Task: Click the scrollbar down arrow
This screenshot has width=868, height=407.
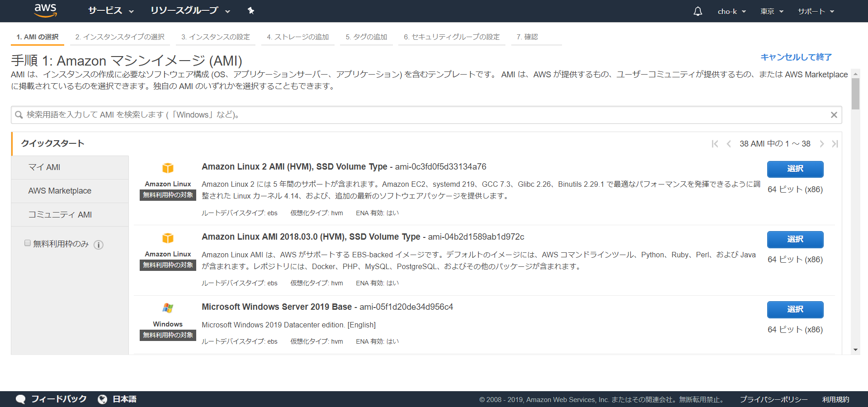Action: [855, 350]
